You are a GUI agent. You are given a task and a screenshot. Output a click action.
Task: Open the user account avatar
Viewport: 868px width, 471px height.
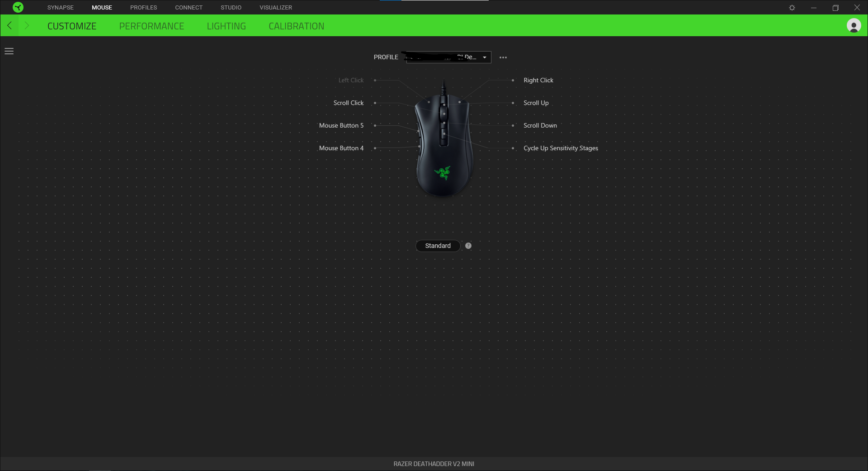(854, 26)
